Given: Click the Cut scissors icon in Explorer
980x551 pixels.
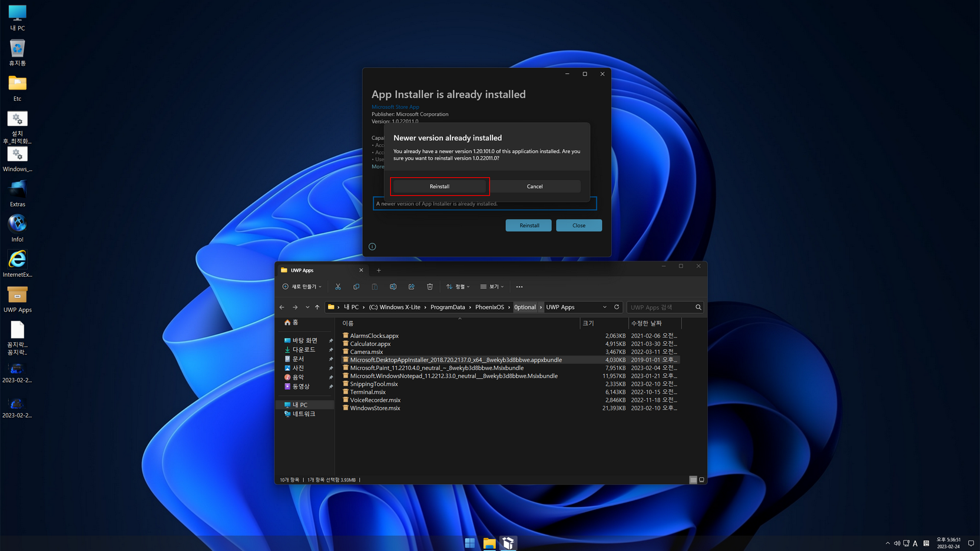Looking at the screenshot, I should [x=338, y=287].
